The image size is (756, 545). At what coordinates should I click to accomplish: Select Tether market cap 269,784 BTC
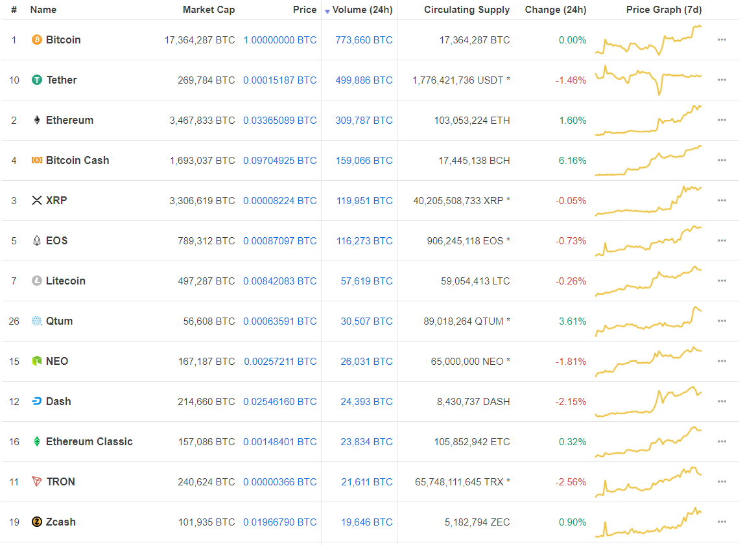point(206,80)
